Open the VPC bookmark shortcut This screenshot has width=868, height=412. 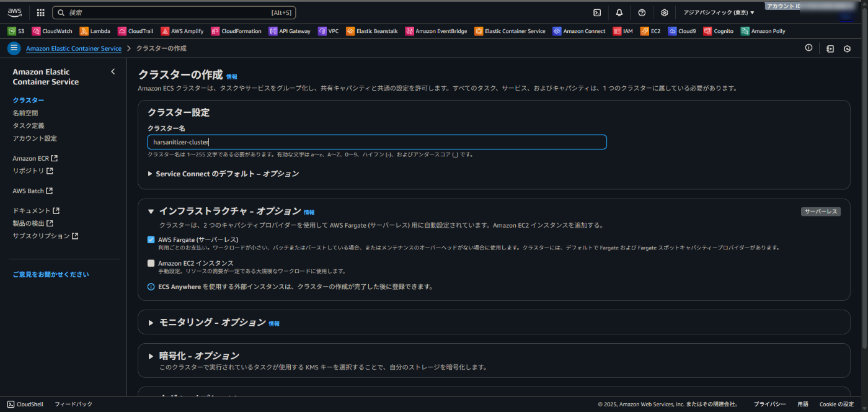(329, 31)
